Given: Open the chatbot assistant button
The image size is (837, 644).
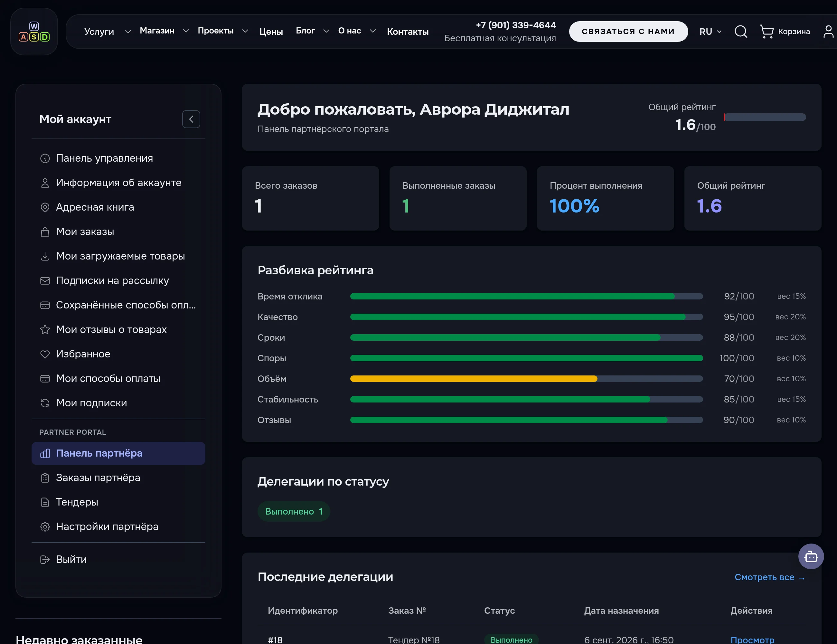Looking at the screenshot, I should click(x=811, y=556).
